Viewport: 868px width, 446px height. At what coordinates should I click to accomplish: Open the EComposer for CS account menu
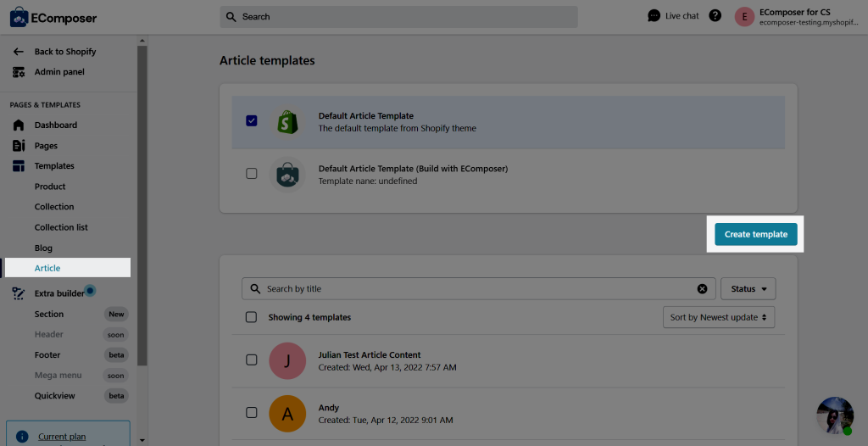pyautogui.click(x=797, y=17)
